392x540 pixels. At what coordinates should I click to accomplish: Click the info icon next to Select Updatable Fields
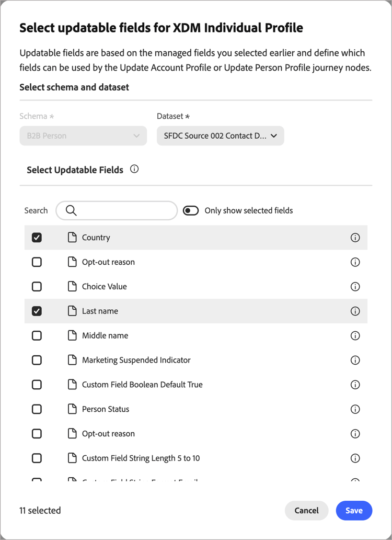(x=134, y=169)
